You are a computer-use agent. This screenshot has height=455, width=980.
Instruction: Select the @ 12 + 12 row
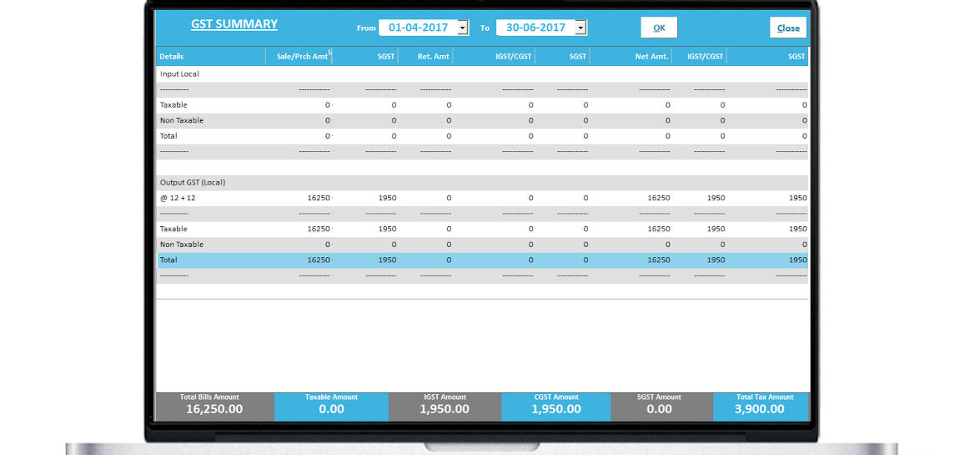(x=483, y=199)
